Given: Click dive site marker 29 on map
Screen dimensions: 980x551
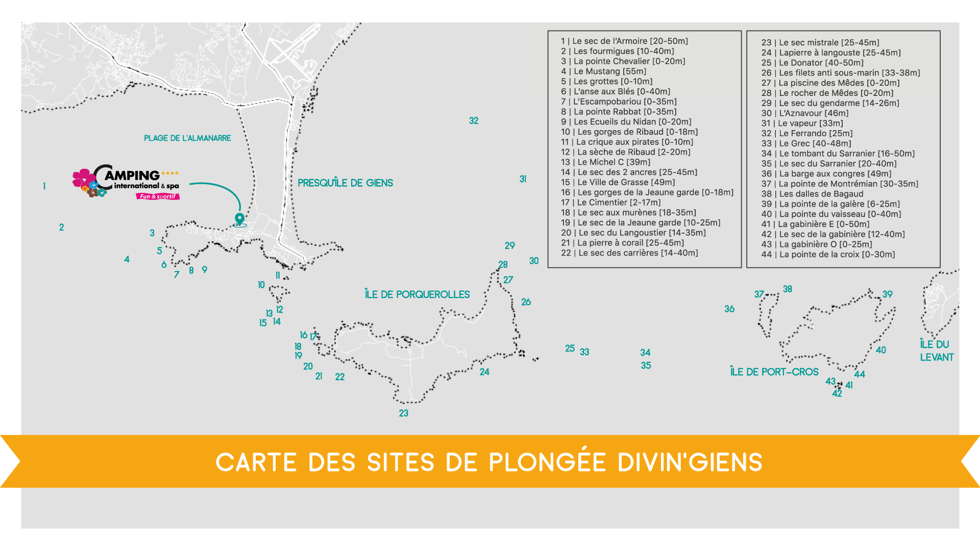Looking at the screenshot, I should tap(509, 245).
